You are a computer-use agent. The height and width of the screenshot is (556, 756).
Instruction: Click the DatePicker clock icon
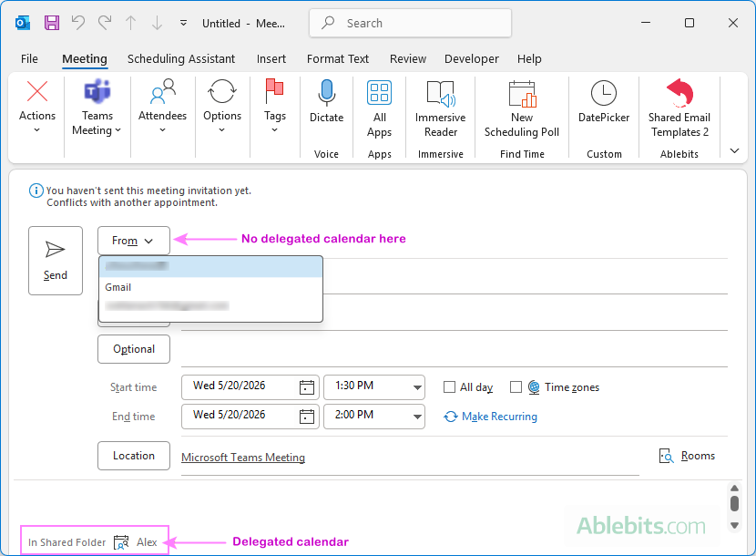[x=604, y=93]
